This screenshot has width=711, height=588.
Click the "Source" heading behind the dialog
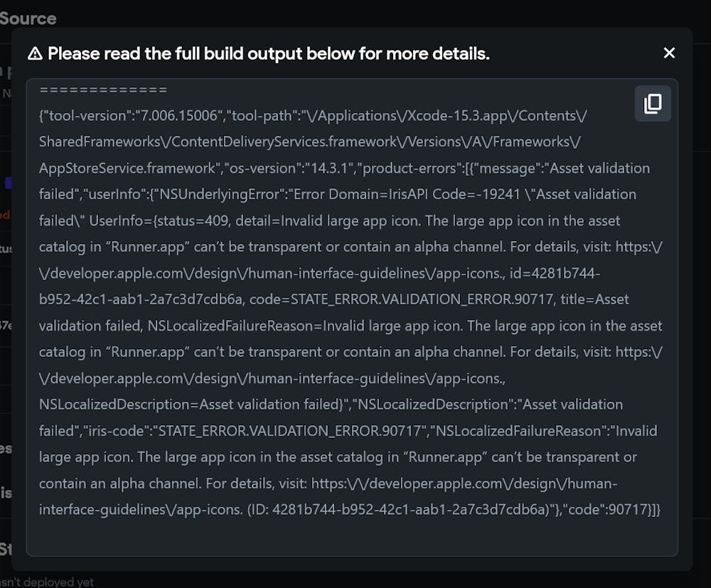click(28, 18)
